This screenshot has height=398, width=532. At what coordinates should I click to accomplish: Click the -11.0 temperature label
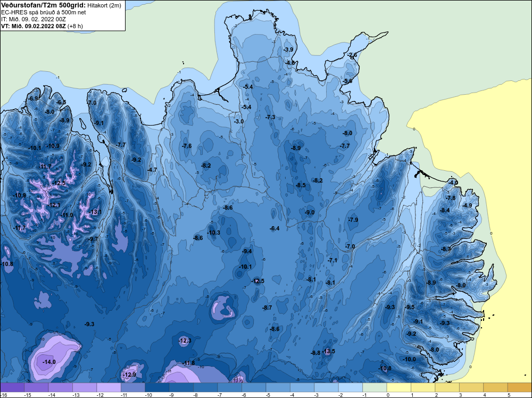(66, 215)
